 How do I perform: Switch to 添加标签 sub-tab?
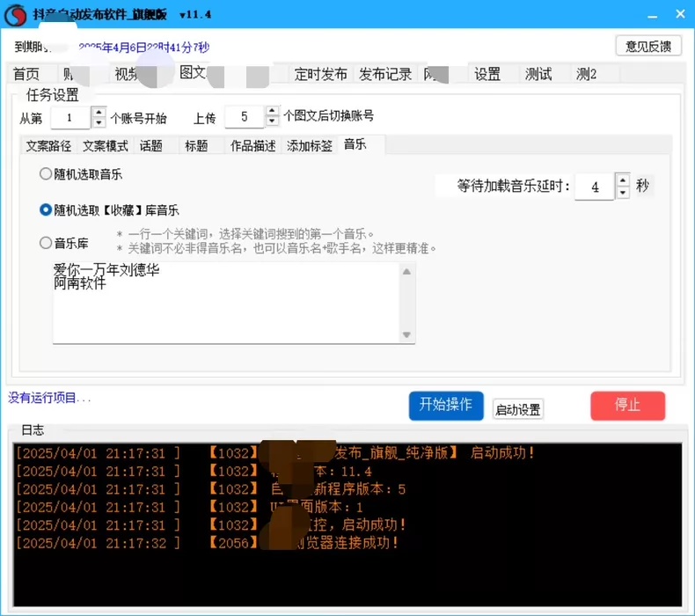click(310, 146)
